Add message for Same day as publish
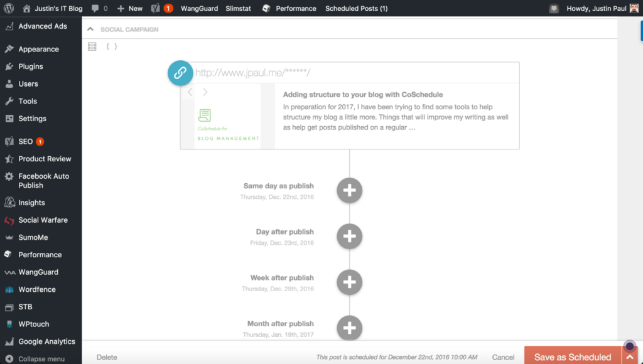The image size is (643, 364). click(349, 190)
